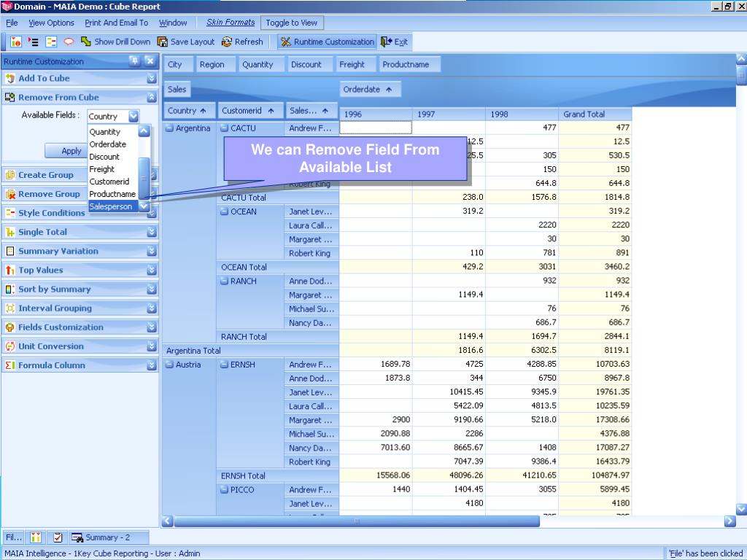This screenshot has height=560, width=747.
Task: Collapse the PICCO customer group
Action: [x=225, y=490]
